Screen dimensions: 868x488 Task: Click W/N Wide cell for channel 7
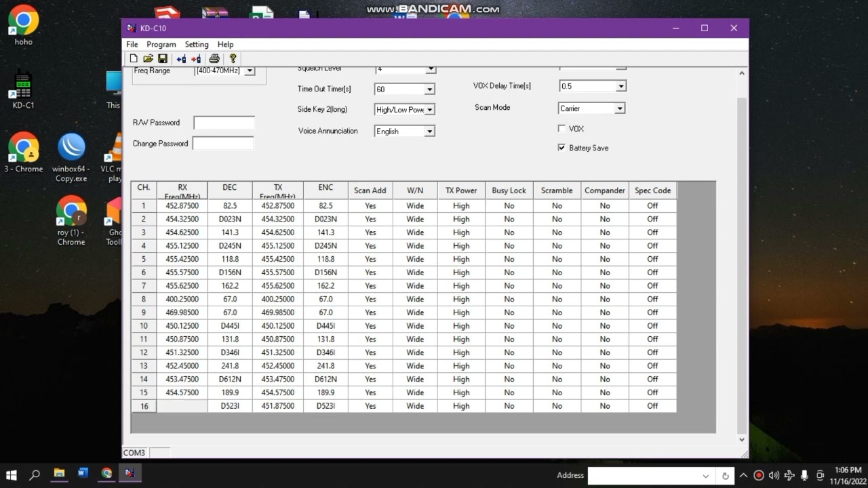click(x=415, y=285)
